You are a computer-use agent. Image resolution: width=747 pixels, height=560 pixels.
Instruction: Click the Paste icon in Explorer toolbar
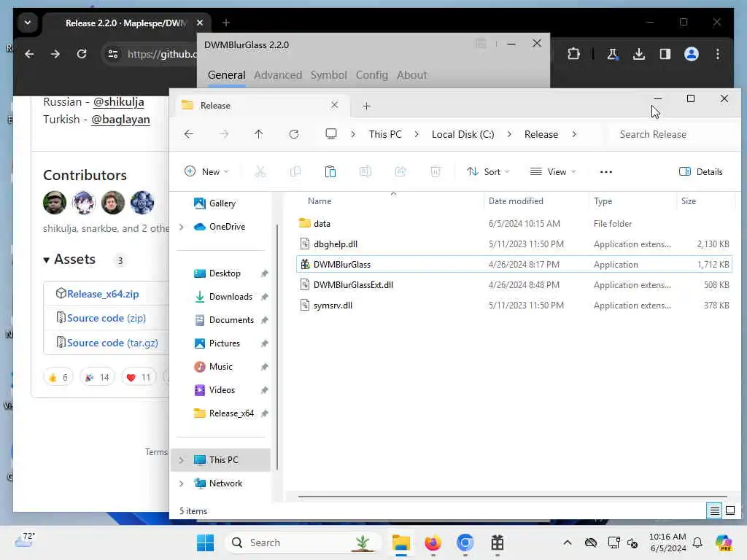(x=330, y=172)
